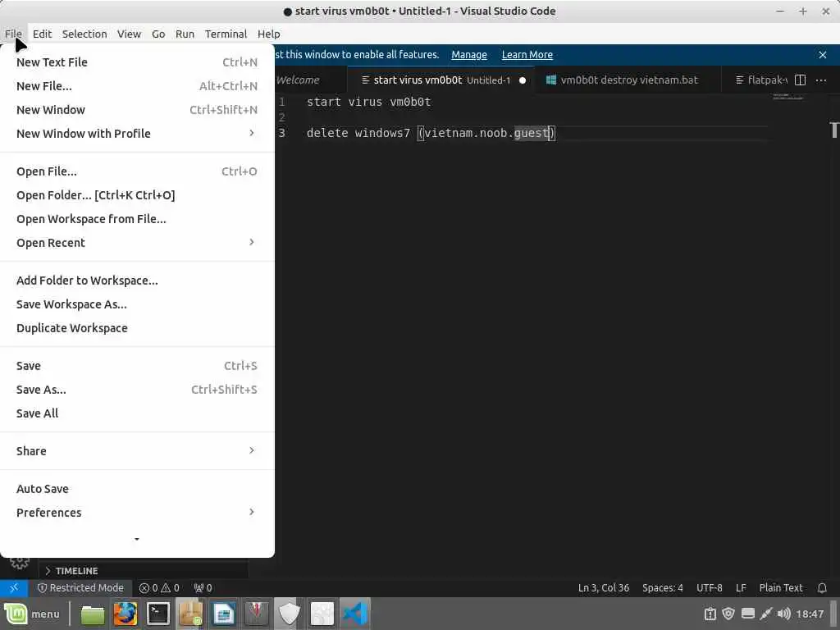Open the file manager folder in taskbar
Image resolution: width=840 pixels, height=630 pixels.
click(x=93, y=614)
